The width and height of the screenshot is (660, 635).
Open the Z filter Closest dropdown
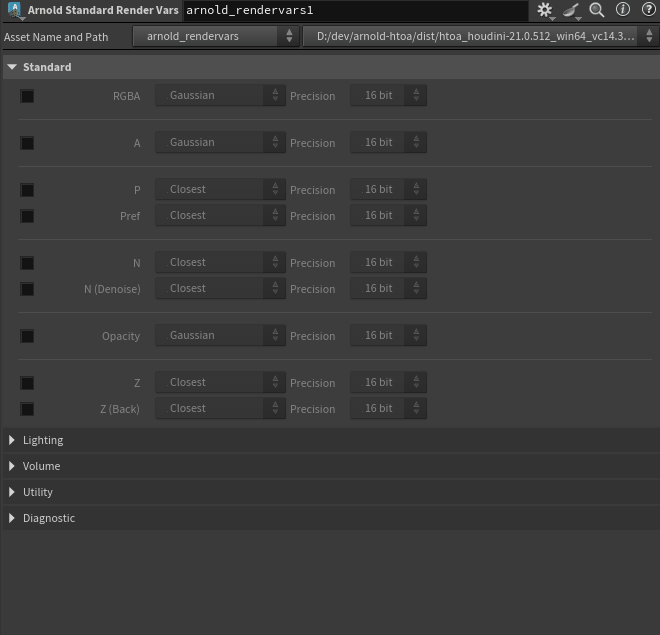point(221,383)
